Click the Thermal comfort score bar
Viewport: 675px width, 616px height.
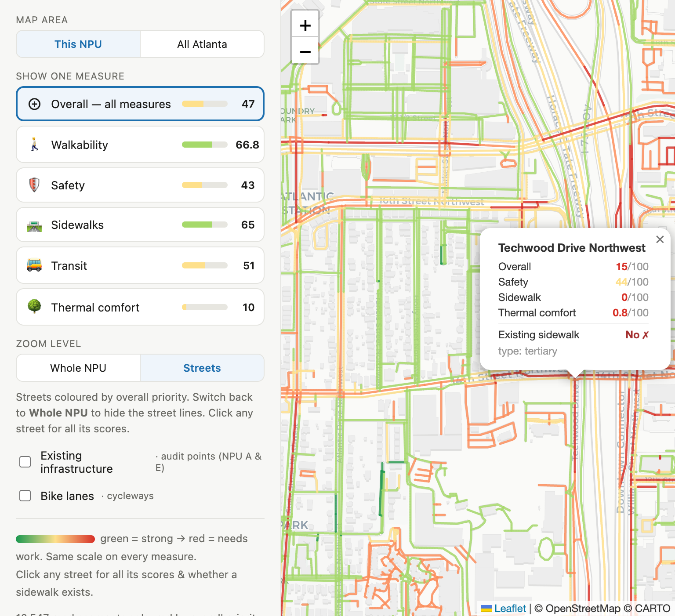[x=205, y=307]
